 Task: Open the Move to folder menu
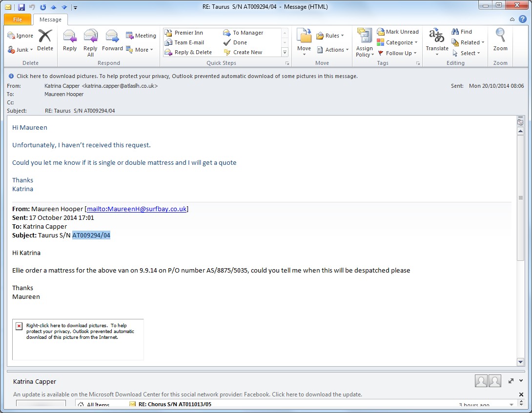pyautogui.click(x=304, y=42)
